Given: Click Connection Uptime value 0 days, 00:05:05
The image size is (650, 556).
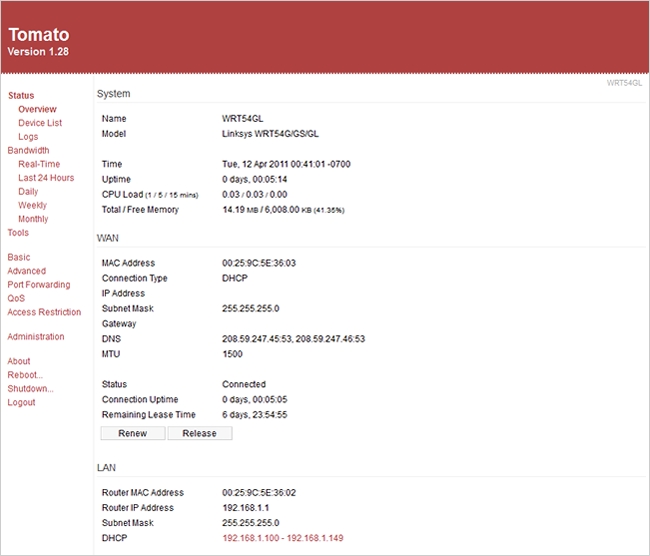Looking at the screenshot, I should (255, 399).
